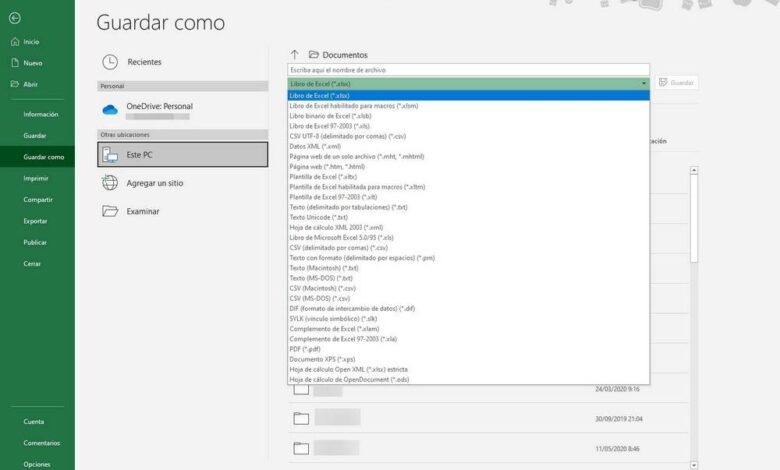780x470 pixels.
Task: Open Exportar section
Action: click(35, 221)
